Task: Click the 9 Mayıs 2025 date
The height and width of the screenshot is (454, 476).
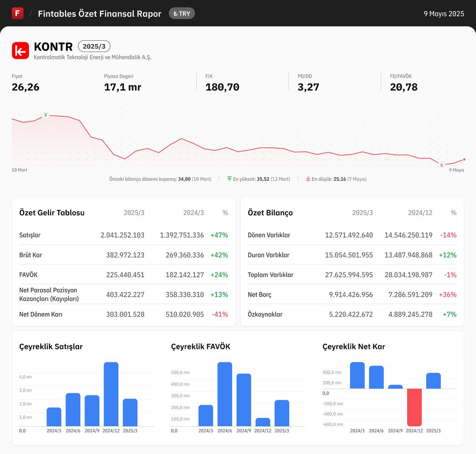Action: pyautogui.click(x=444, y=14)
